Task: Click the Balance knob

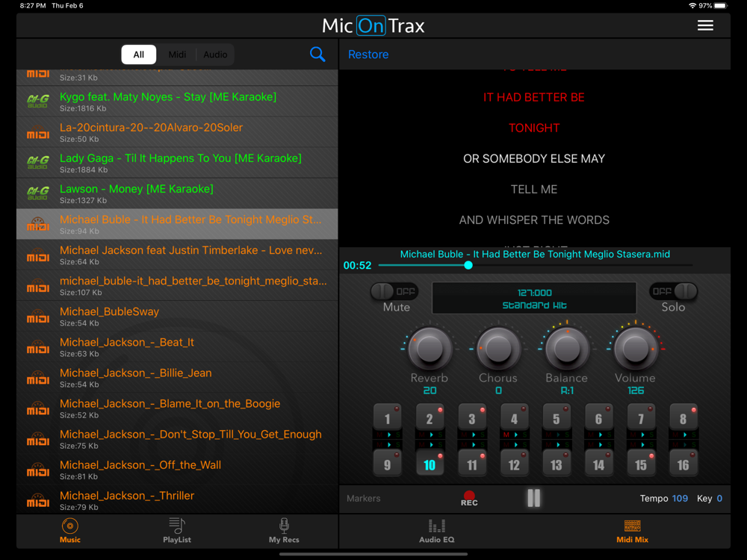Action: coord(567,349)
